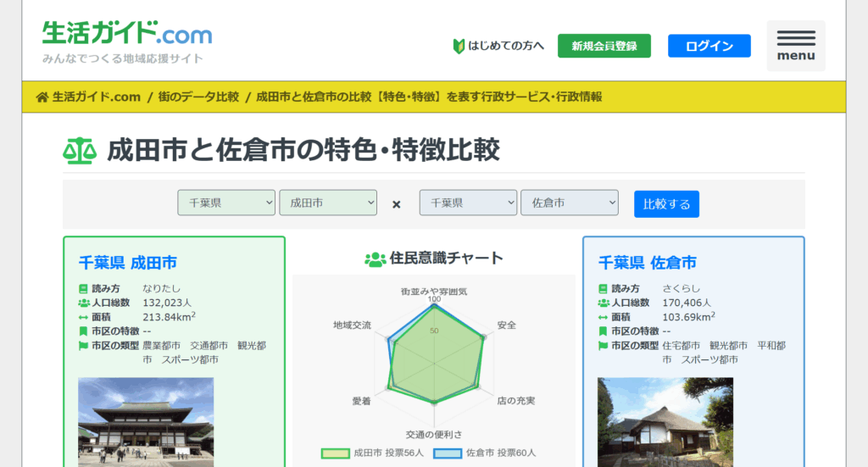
Task: Click the 愛着 chart axis label
Action: pyautogui.click(x=361, y=401)
